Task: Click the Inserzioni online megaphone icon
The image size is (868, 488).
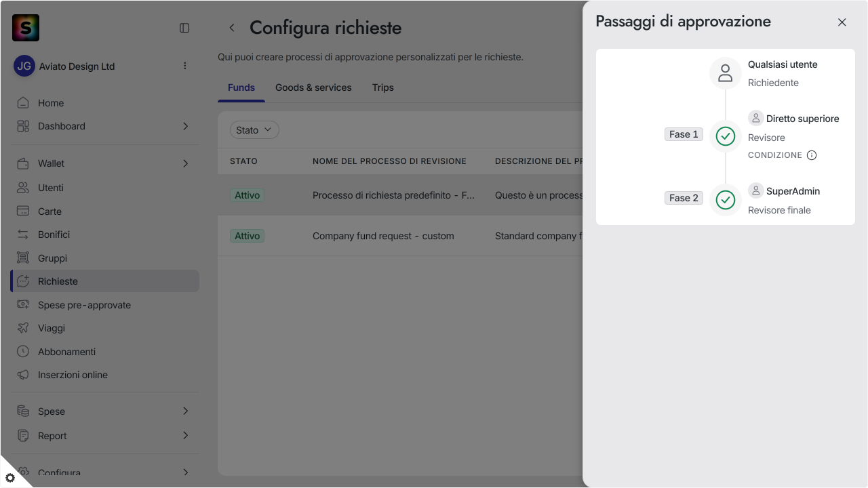Action: pos(23,375)
